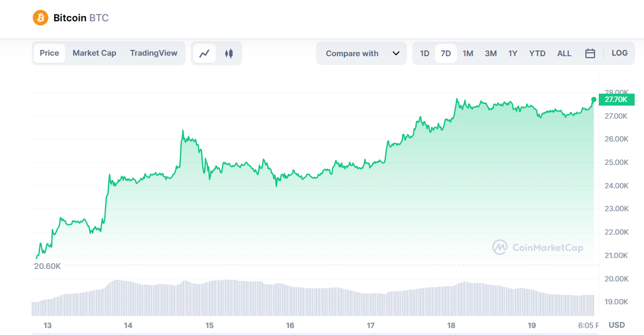
Task: Choose the YTD time range
Action: (537, 53)
